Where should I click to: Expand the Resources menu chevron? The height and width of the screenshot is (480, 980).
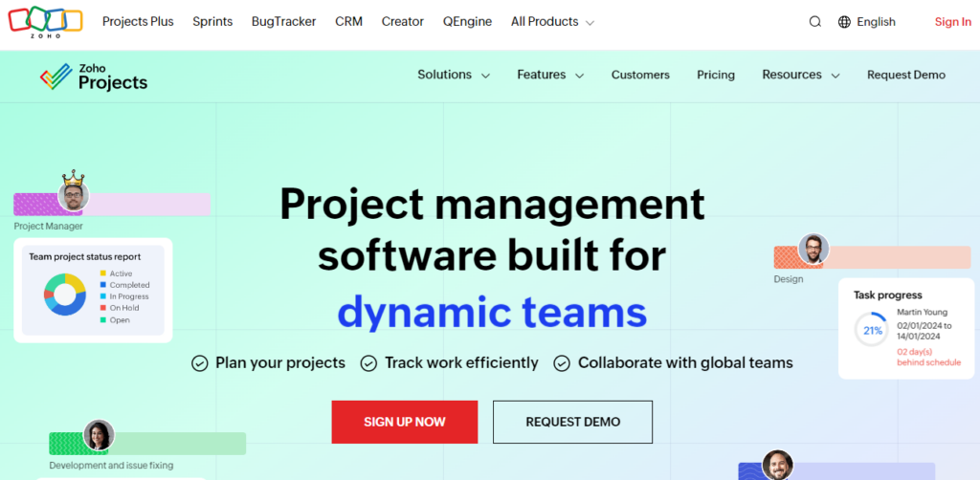pos(835,76)
